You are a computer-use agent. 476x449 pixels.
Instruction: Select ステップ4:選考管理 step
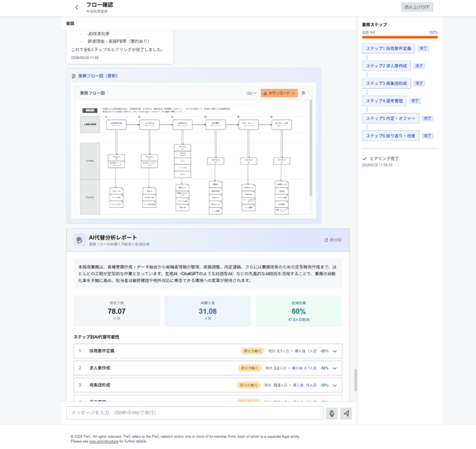(384, 101)
